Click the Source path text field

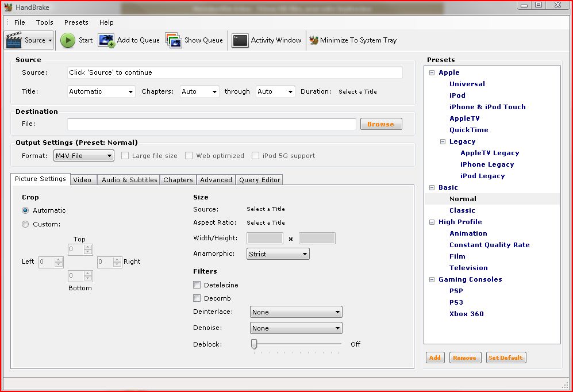235,72
